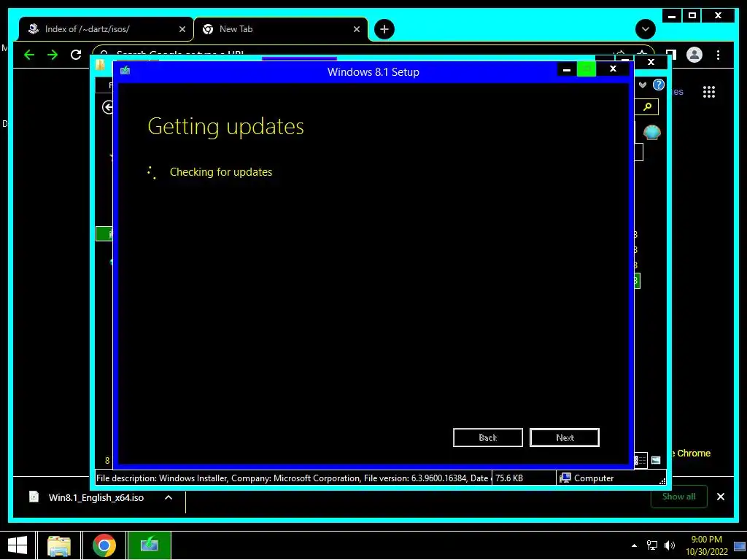Open Chrome three-dot menu

[x=718, y=55]
